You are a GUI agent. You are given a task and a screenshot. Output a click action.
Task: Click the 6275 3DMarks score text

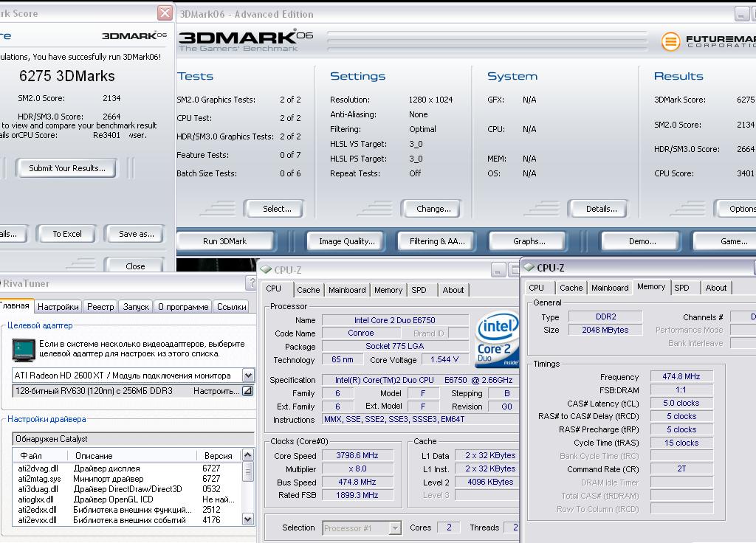67,76
